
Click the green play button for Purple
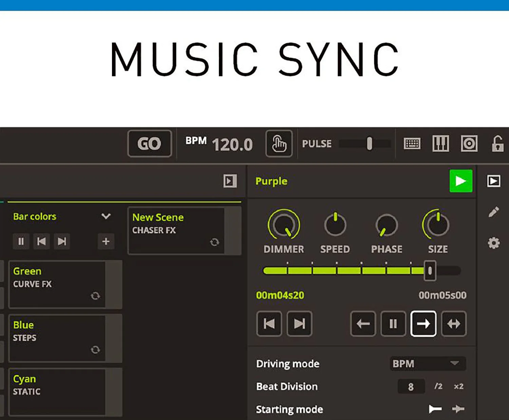click(461, 181)
